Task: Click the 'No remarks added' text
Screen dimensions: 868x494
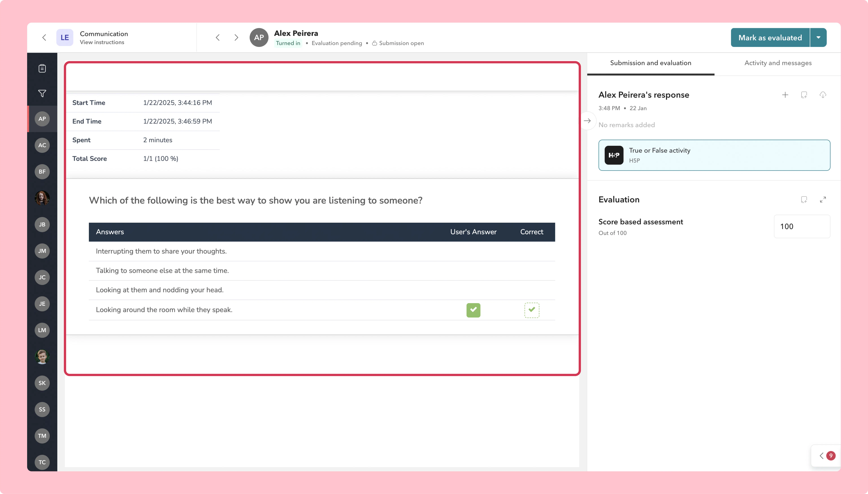Action: click(627, 125)
